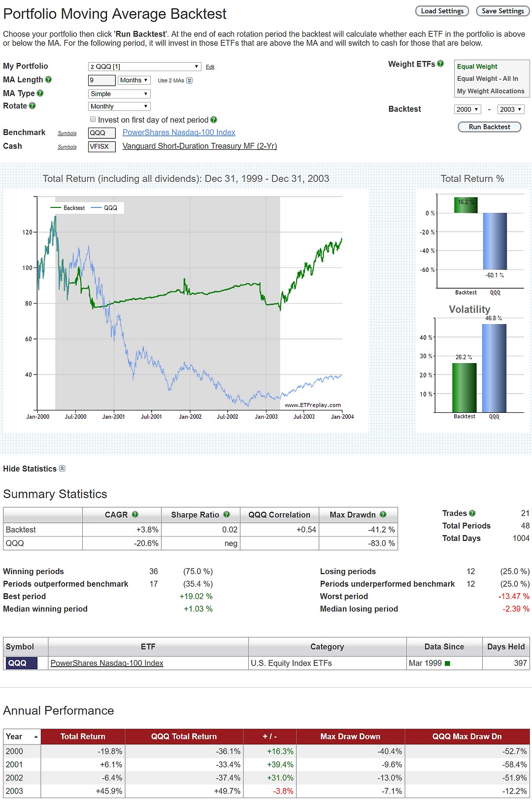Viewport: 532px width, 806px height.
Task: Open the backtest end year dropdown (2003)
Action: tap(511, 109)
